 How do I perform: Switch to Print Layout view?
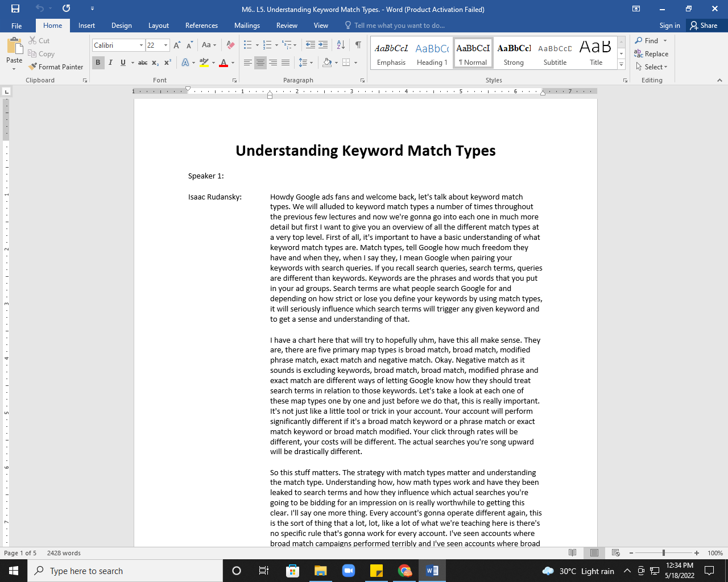click(x=594, y=553)
